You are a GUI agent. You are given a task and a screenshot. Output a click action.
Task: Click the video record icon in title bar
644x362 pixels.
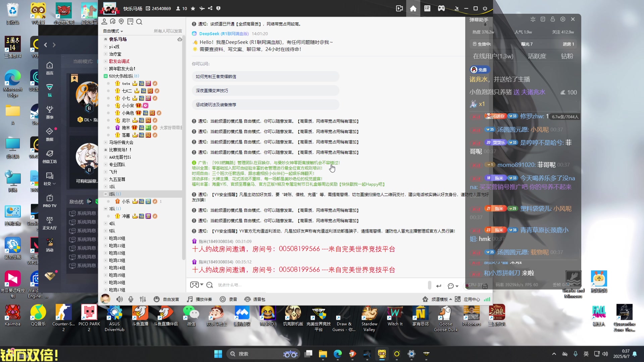[399, 8]
